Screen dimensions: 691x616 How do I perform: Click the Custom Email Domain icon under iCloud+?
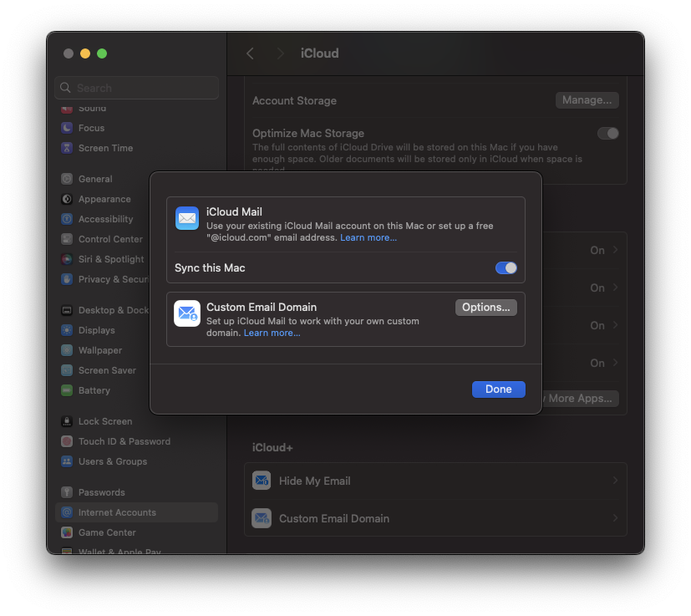262,518
